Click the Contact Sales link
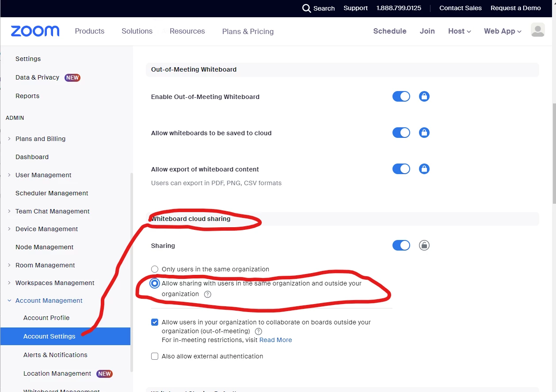The image size is (556, 392). (461, 8)
